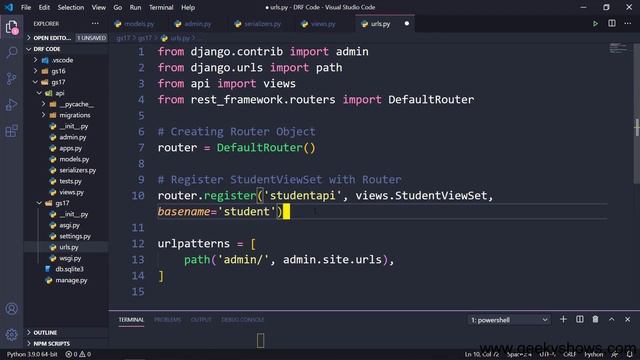Open manage.py in the explorer

click(67, 280)
